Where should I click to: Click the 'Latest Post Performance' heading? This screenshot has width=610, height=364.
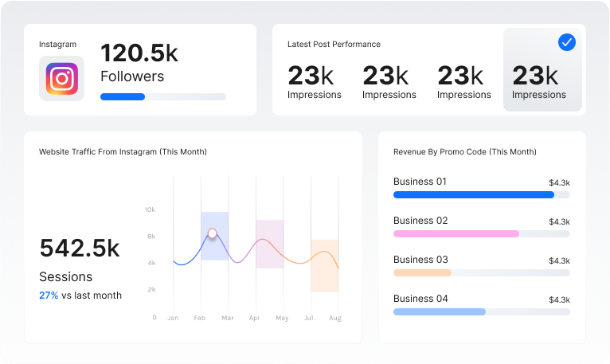pyautogui.click(x=334, y=45)
